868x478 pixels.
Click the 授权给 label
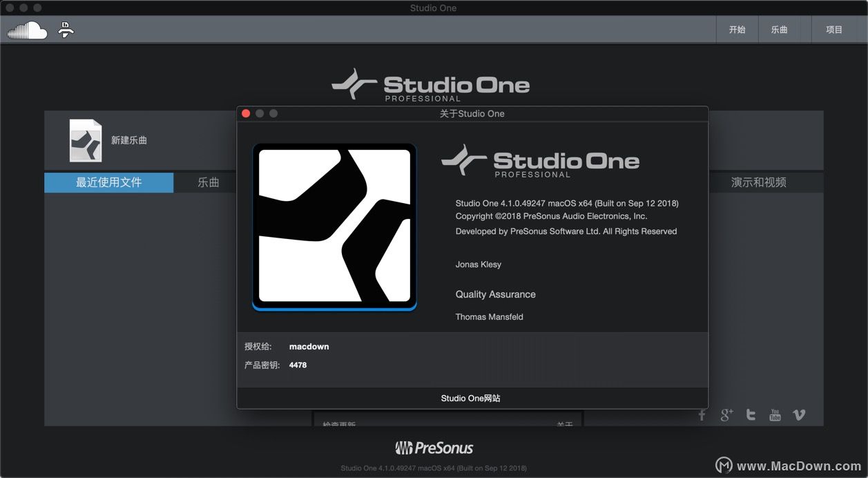coord(258,347)
